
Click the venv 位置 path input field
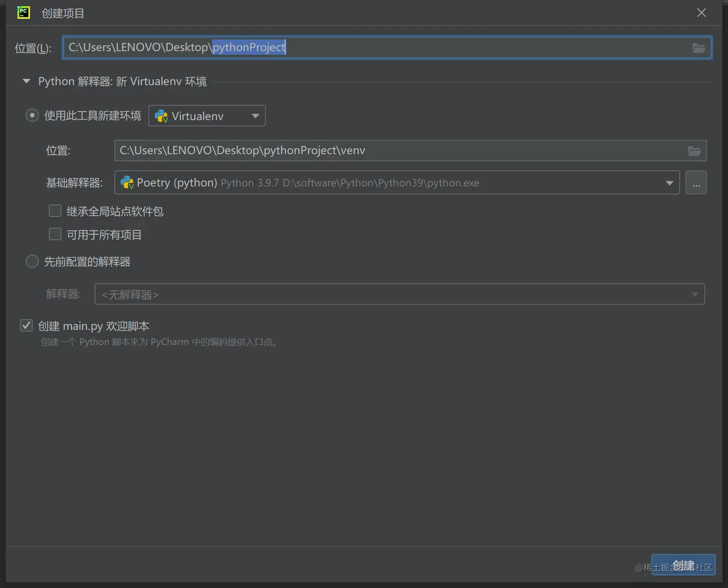point(410,151)
